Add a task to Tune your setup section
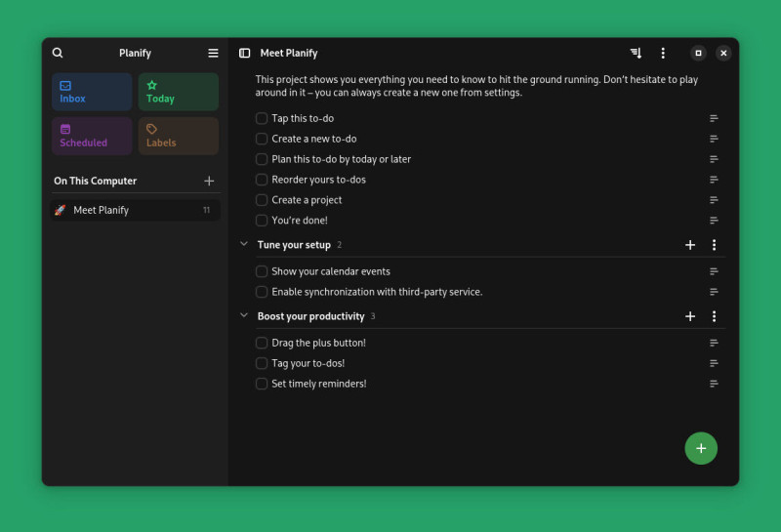Screen dimensions: 781x532 pyautogui.click(x=690, y=245)
